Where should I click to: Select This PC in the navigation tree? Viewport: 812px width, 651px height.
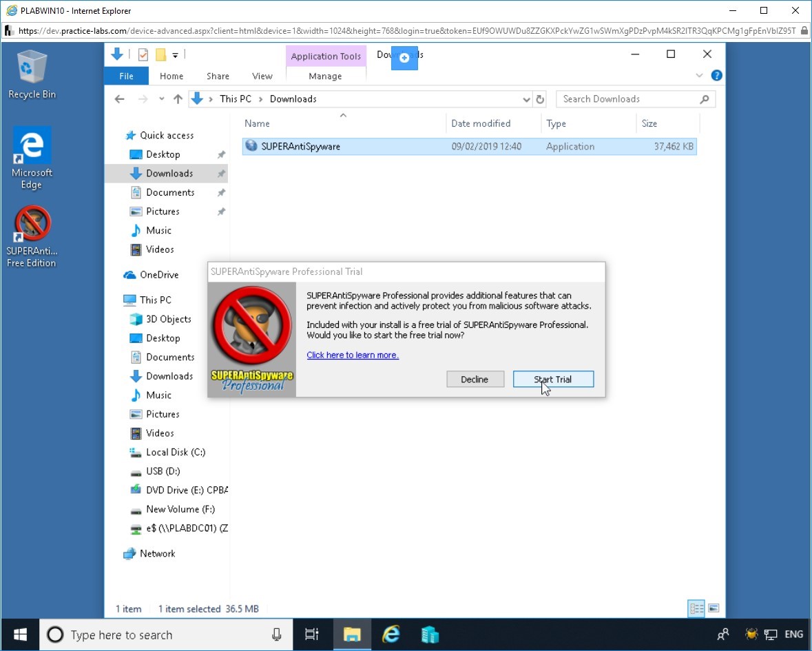pos(155,300)
